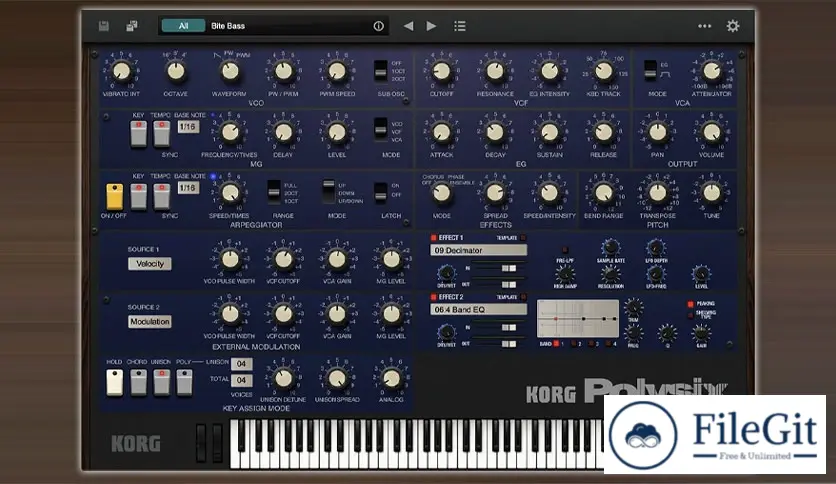
Task: Click the Total voices 04 field
Action: tap(242, 380)
